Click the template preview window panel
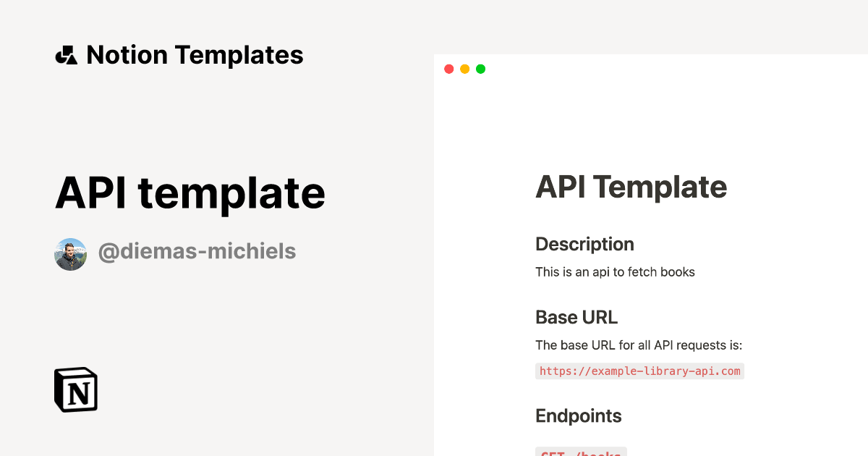 pos(651,255)
